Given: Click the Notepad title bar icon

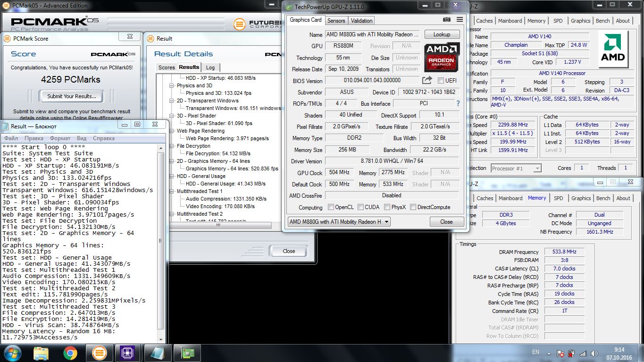Looking at the screenshot, I should [6, 126].
